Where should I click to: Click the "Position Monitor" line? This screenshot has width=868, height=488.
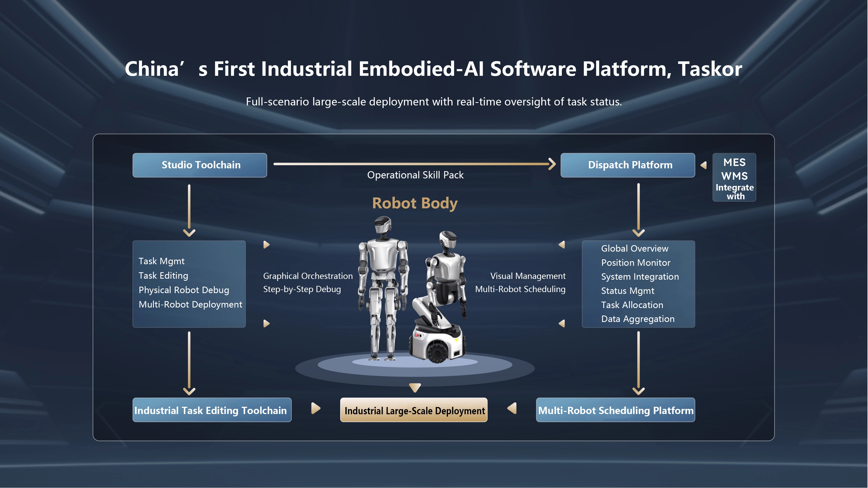[636, 262]
